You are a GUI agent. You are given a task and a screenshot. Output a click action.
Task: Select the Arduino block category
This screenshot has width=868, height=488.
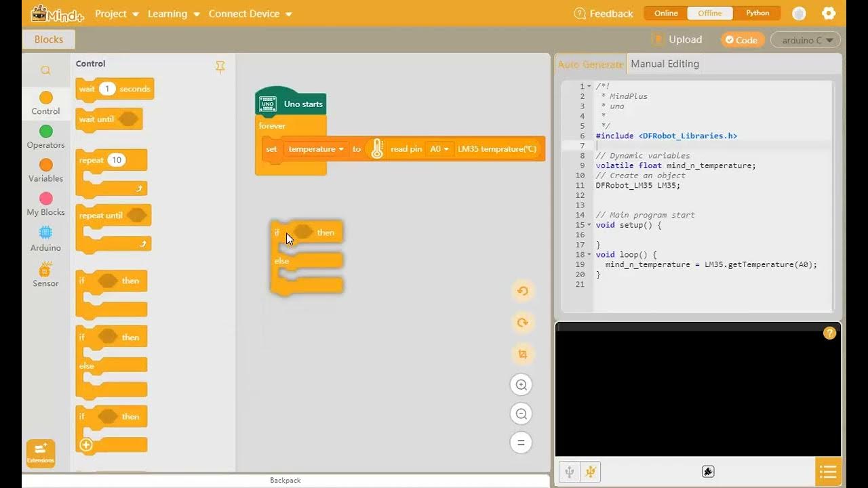[45, 239]
